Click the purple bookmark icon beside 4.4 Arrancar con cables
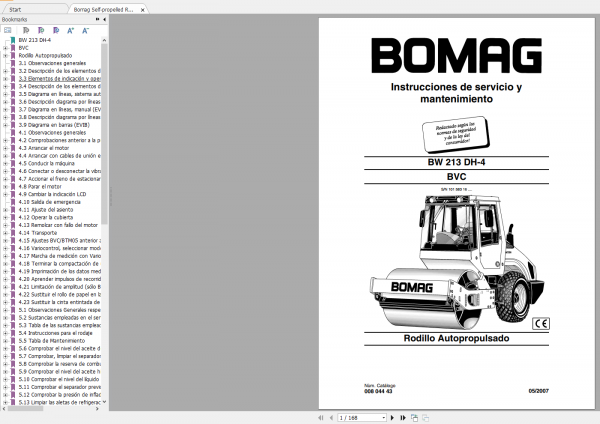 [13, 156]
